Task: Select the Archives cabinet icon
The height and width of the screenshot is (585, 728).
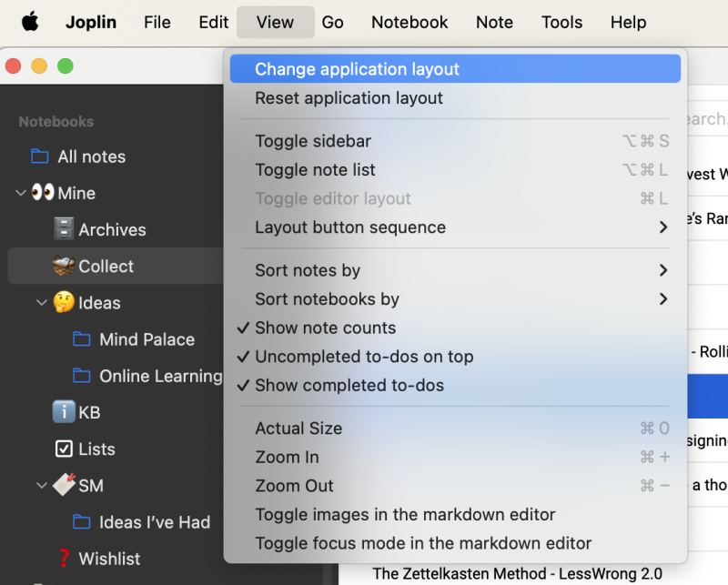Action: [x=63, y=229]
